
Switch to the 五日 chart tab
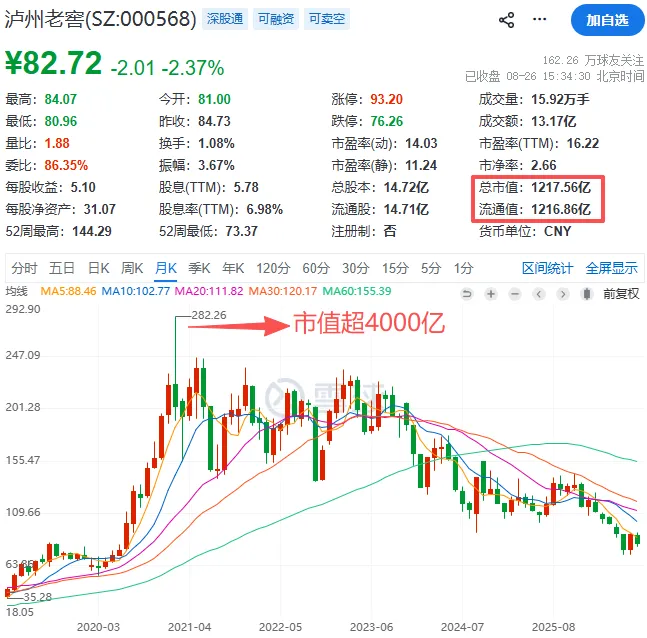[x=62, y=268]
